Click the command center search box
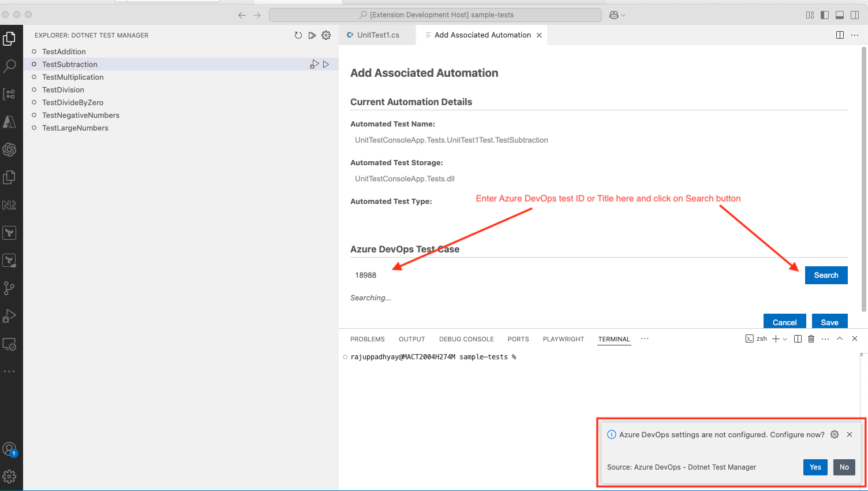Viewport: 868px width, 491px height. pos(435,15)
